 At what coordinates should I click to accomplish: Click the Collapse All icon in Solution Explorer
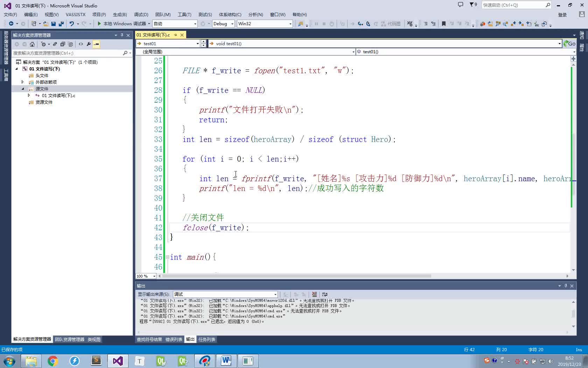pos(63,44)
